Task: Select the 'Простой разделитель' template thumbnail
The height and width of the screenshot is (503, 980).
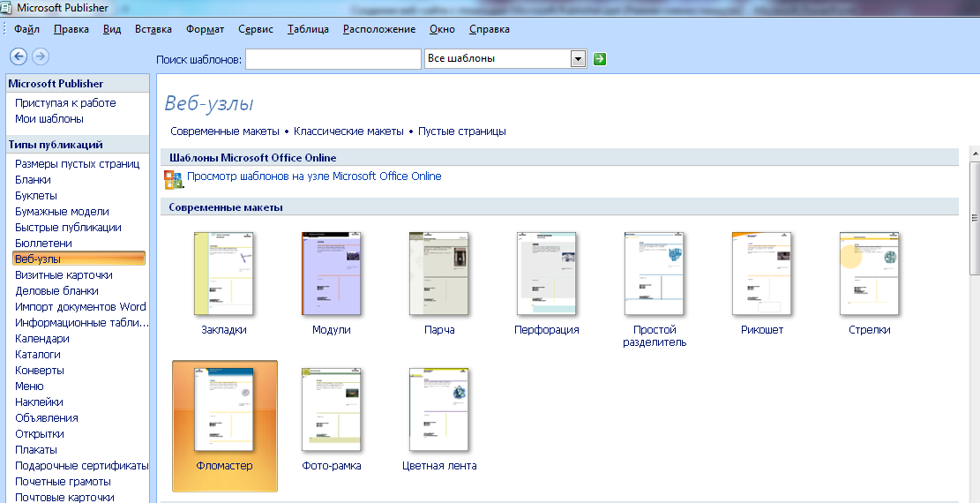Action: [654, 274]
